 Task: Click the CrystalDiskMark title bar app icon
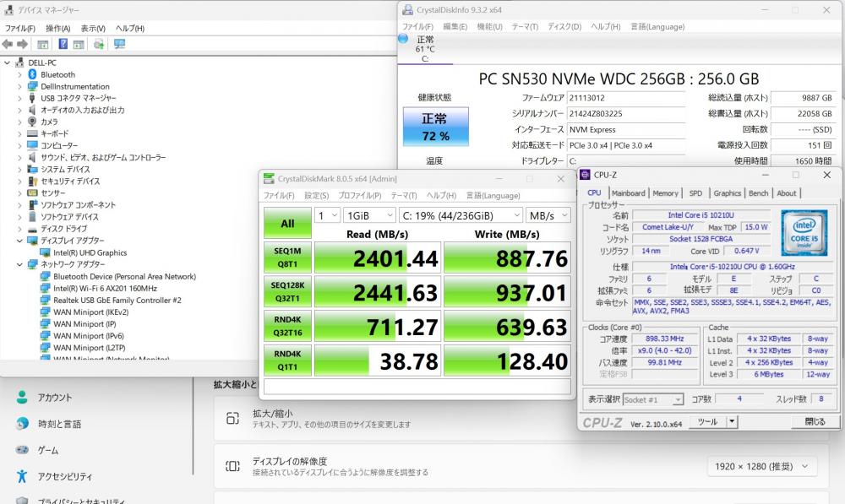tap(269, 179)
